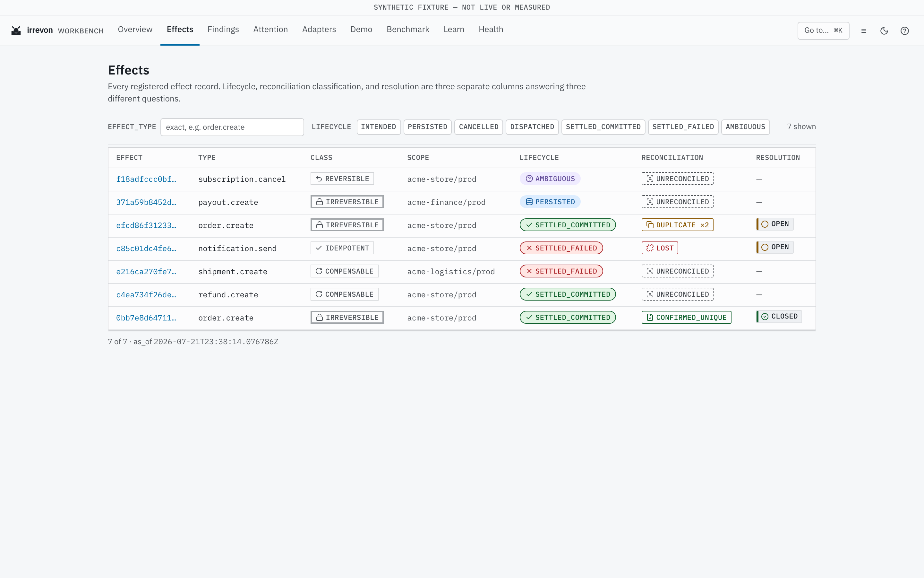Click SETTLED_FAILED badge in notification.send row

coord(561,248)
